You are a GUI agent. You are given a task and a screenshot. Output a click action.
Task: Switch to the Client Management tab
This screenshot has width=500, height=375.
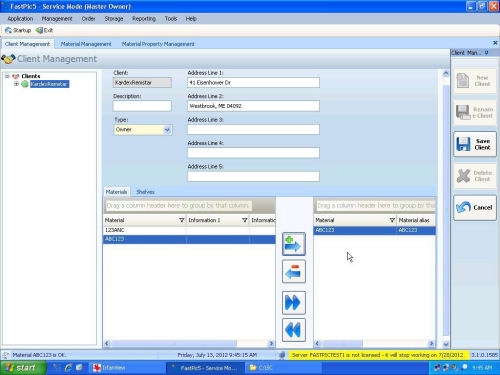pyautogui.click(x=27, y=44)
